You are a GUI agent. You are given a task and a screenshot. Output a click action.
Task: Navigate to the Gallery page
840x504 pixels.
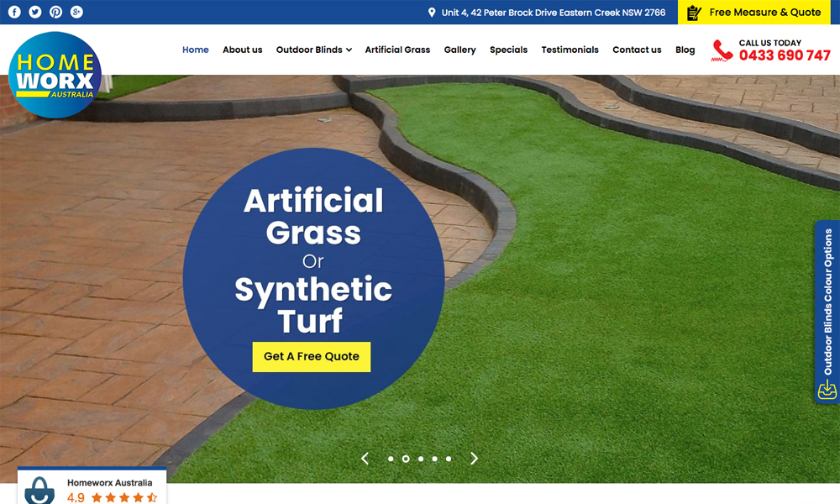coord(459,50)
